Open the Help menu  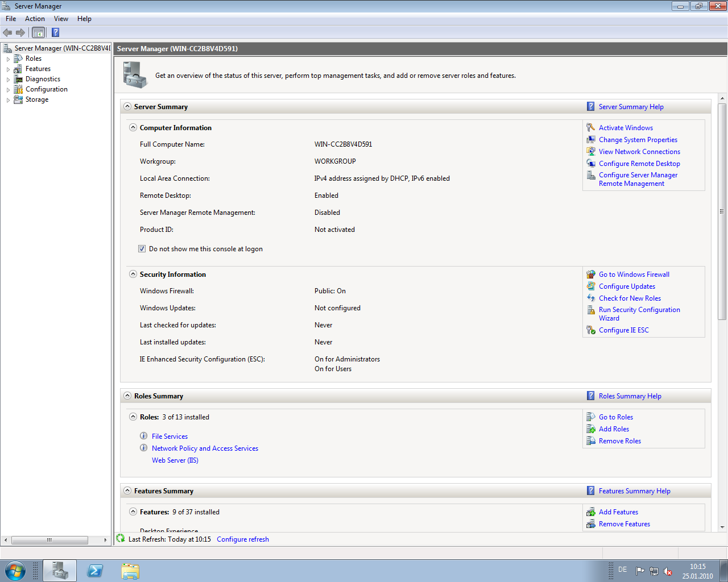84,19
